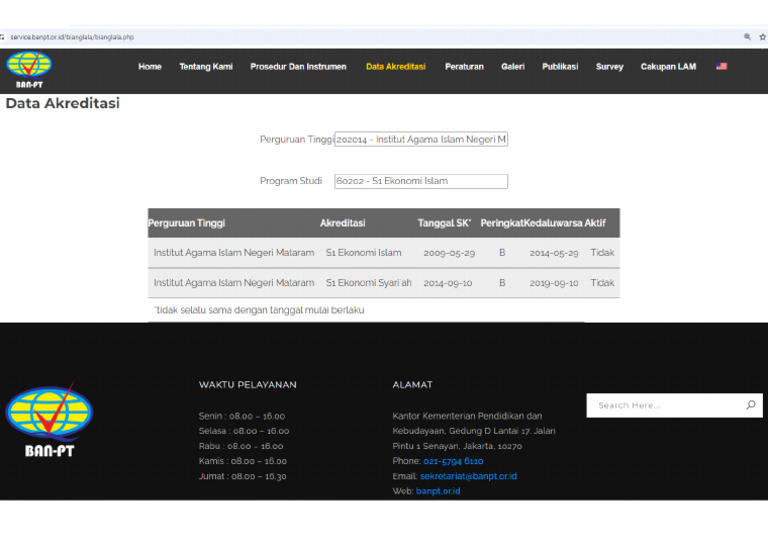Switch language using the flag icon

pos(721,67)
